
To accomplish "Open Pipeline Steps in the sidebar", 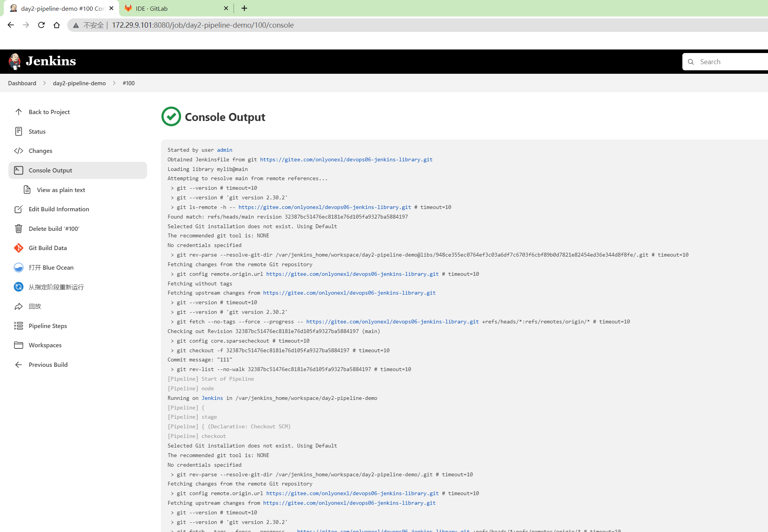I will tap(78, 326).
